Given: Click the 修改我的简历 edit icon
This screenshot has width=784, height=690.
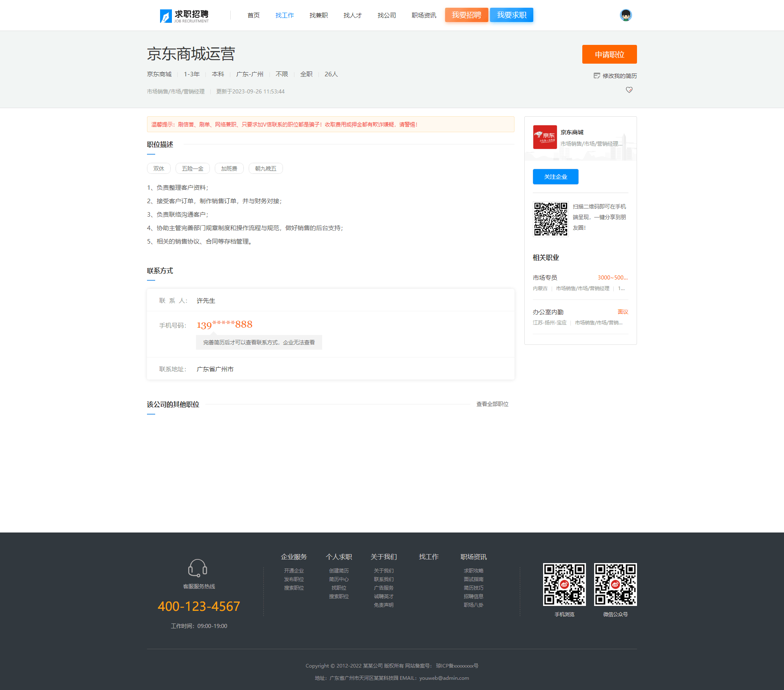Looking at the screenshot, I should point(597,75).
